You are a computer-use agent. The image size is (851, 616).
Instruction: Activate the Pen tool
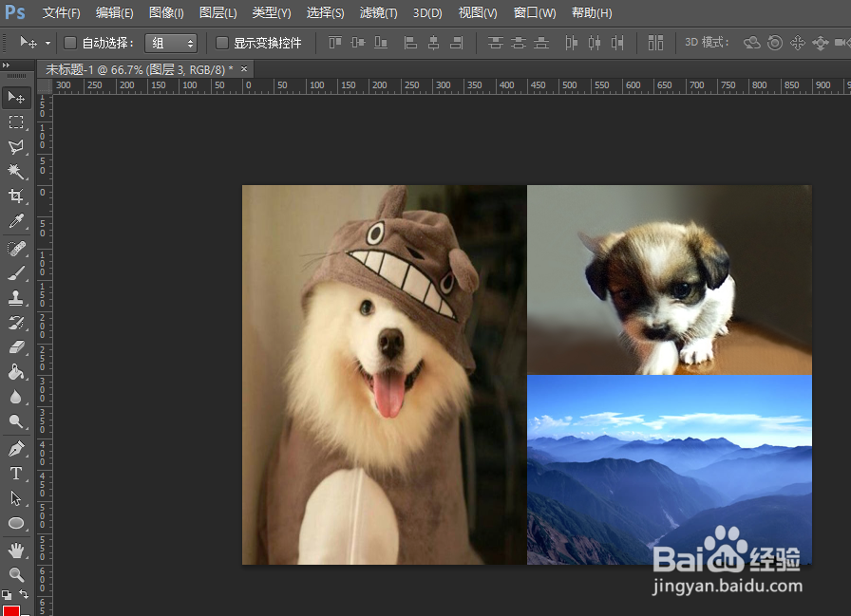(x=16, y=448)
